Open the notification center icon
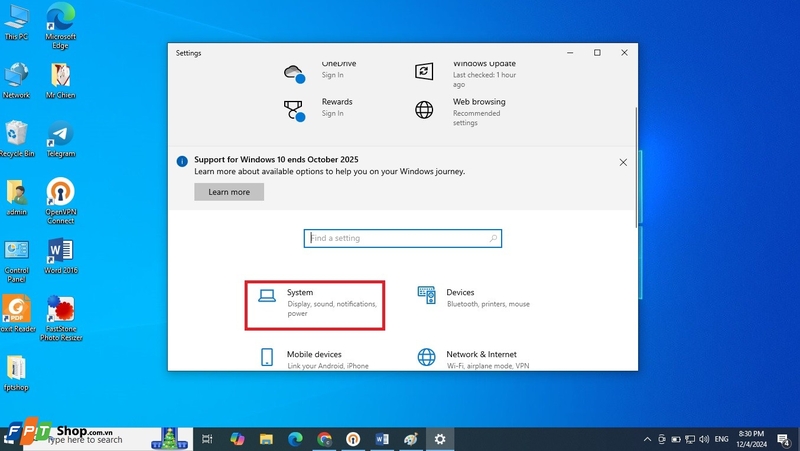 784,439
